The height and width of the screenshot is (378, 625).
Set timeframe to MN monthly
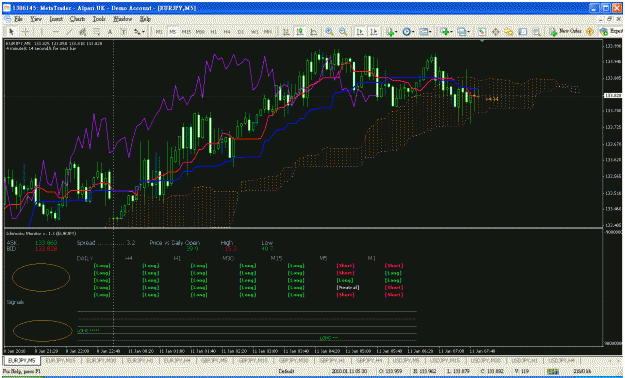(x=268, y=32)
